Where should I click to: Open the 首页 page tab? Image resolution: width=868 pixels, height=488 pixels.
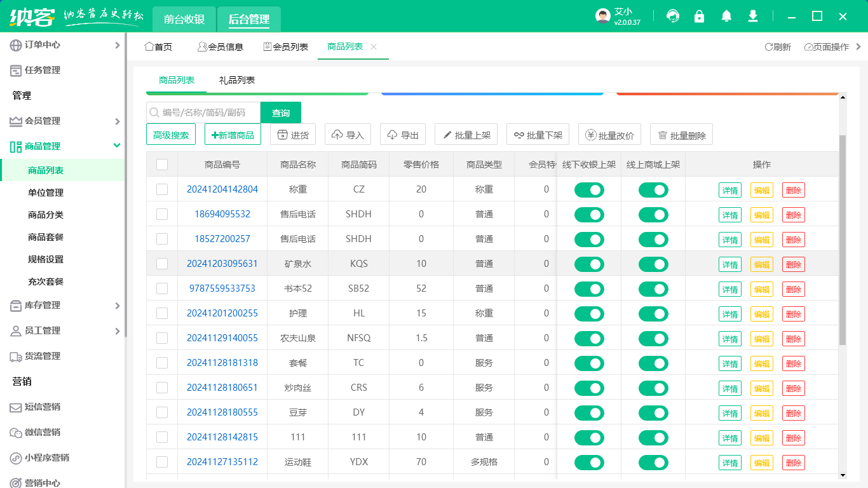tap(159, 47)
